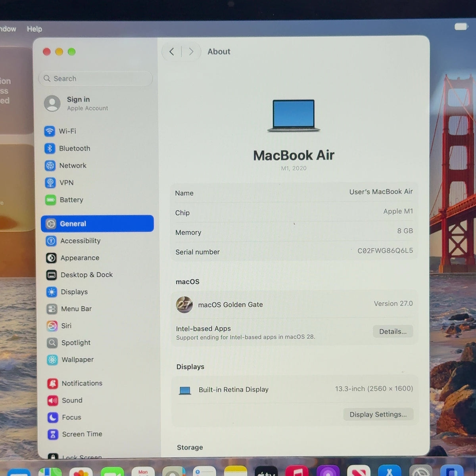The width and height of the screenshot is (476, 476).
Task: Click the menu bar status icon
Action: click(461, 27)
